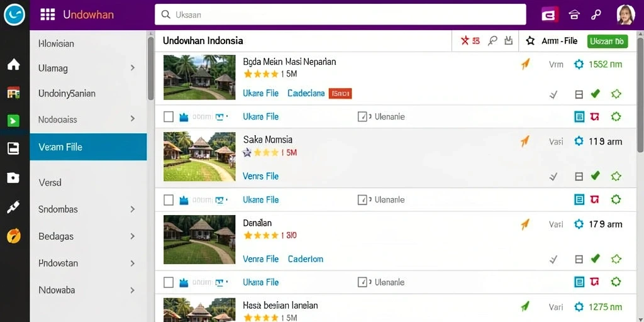Viewport: 644px width, 322px height.
Task: Click orange rocket icon on Bgda Mekn row
Action: [525, 64]
